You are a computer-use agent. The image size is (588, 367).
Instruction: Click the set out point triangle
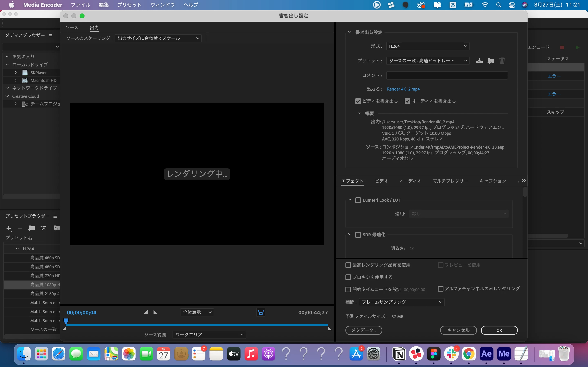click(x=156, y=312)
